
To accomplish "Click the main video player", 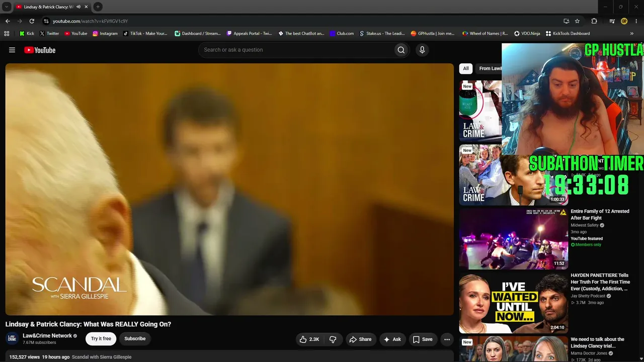I will pyautogui.click(x=229, y=189).
